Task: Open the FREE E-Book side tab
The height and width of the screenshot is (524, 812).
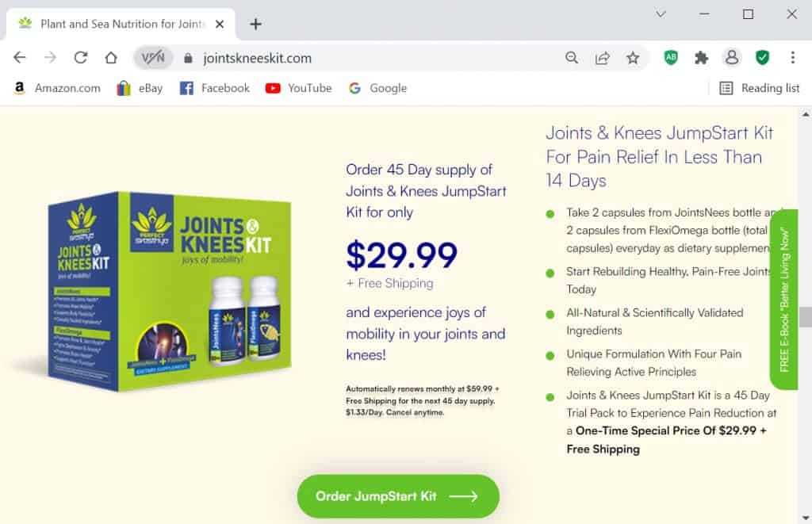Action: point(784,300)
